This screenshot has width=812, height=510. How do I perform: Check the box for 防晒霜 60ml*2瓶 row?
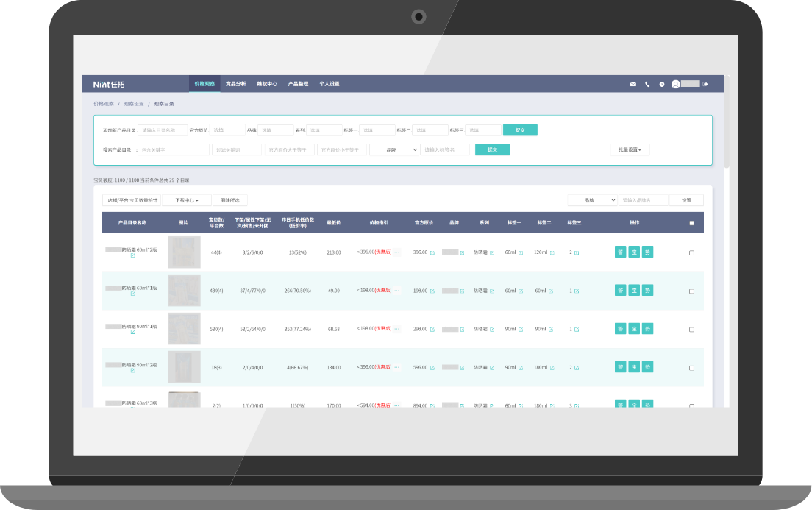pos(691,252)
